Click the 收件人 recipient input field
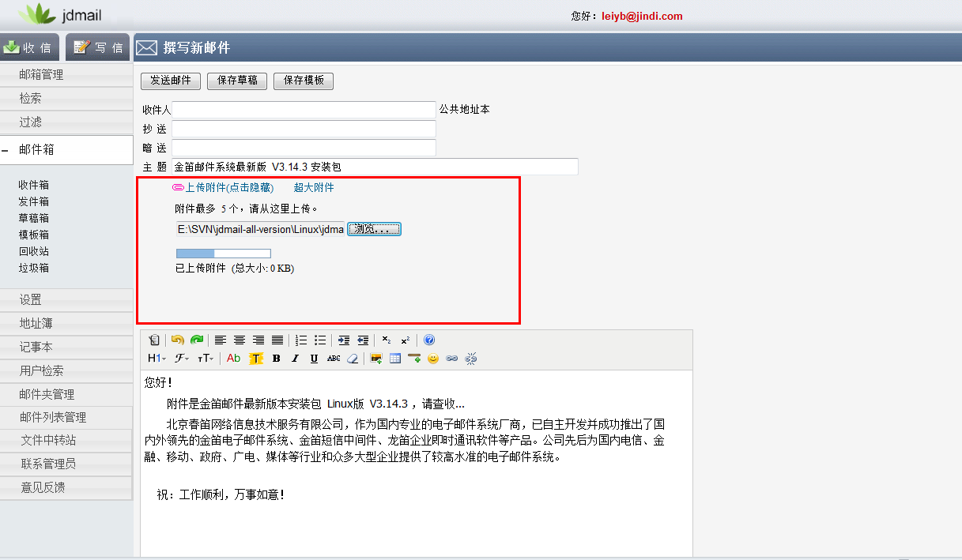This screenshot has width=962, height=560. [304, 110]
